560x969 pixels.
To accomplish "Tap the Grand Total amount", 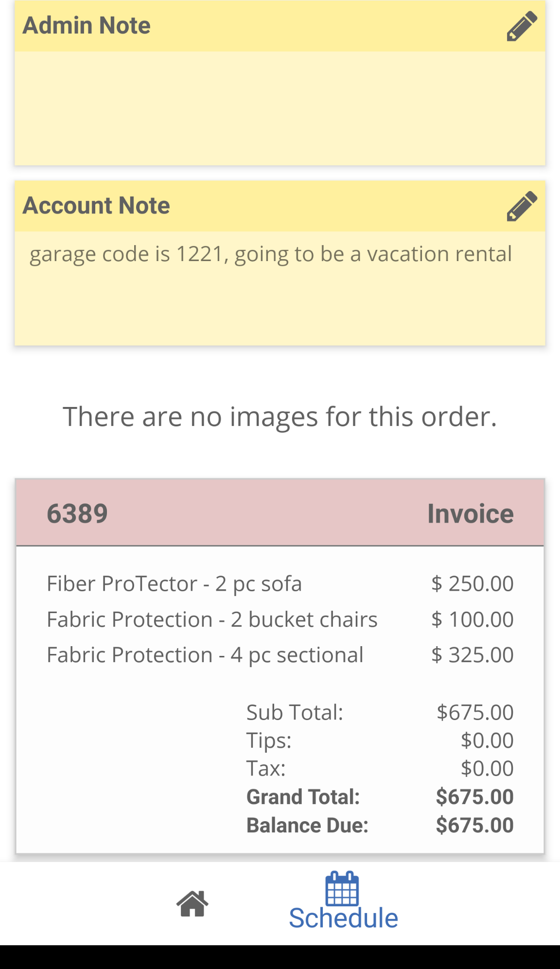I will tap(474, 797).
